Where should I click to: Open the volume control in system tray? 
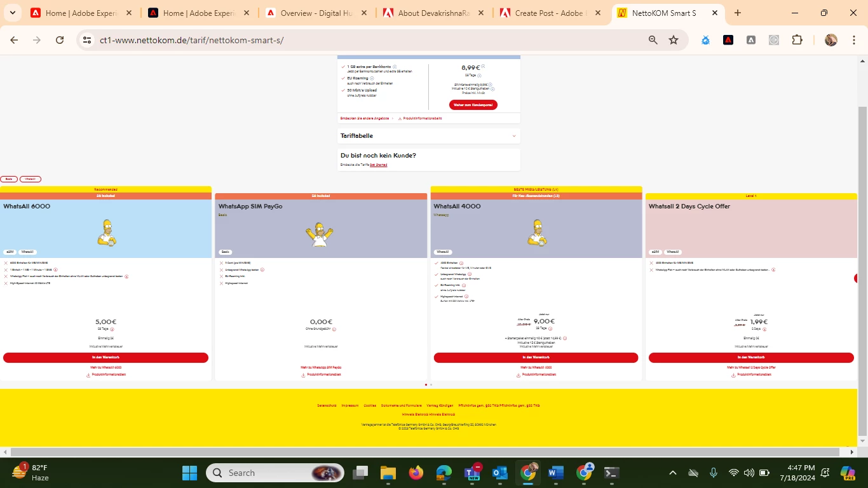(x=749, y=473)
